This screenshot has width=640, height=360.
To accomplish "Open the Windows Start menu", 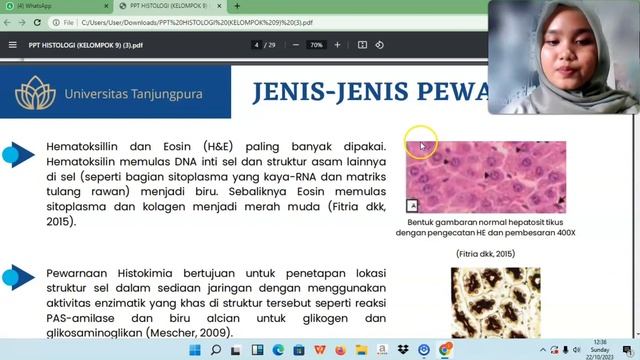I will pyautogui.click(x=195, y=350).
